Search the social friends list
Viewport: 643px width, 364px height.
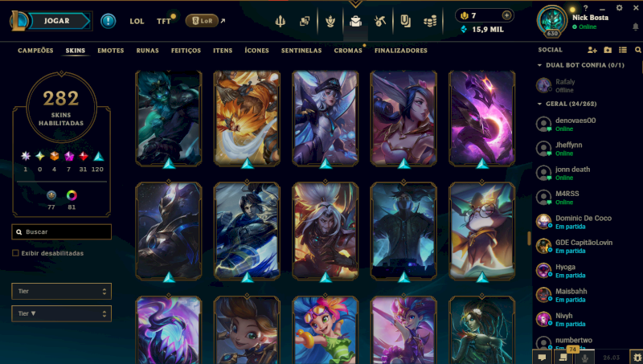637,50
